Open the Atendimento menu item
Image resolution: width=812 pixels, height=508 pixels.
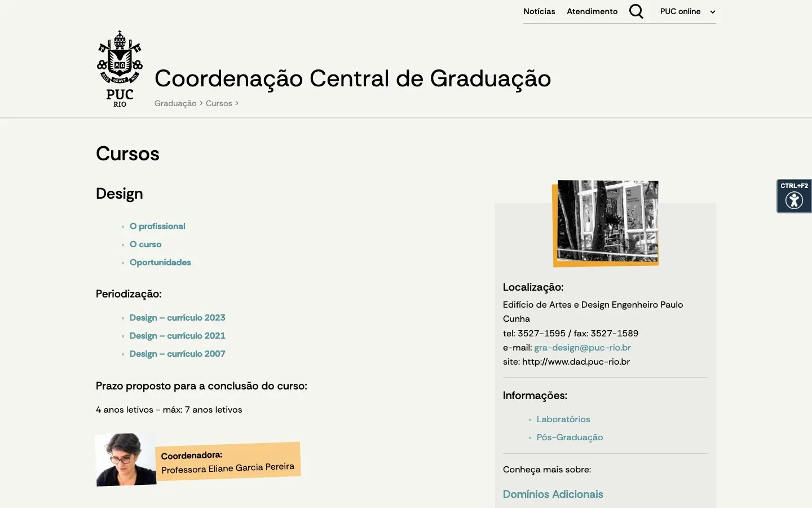592,11
